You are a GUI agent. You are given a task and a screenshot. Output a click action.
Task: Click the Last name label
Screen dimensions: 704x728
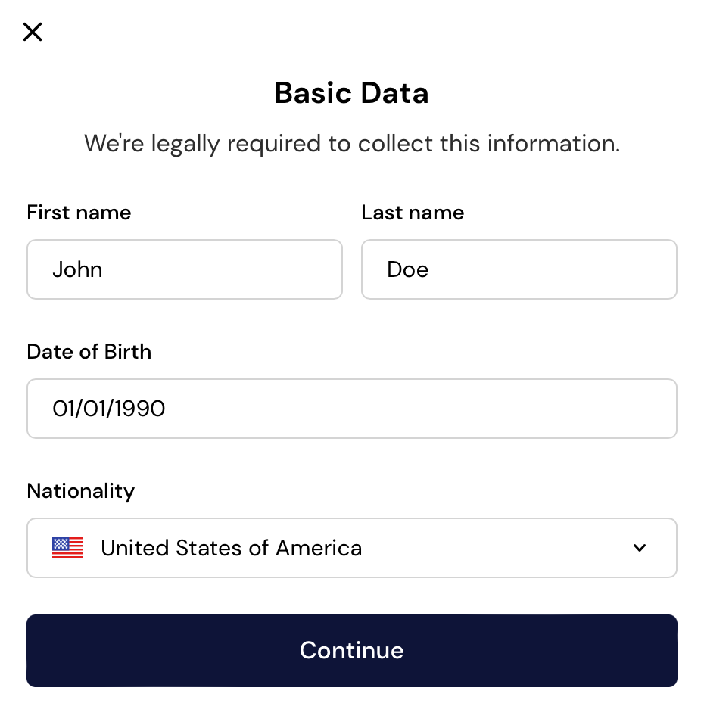pos(413,213)
